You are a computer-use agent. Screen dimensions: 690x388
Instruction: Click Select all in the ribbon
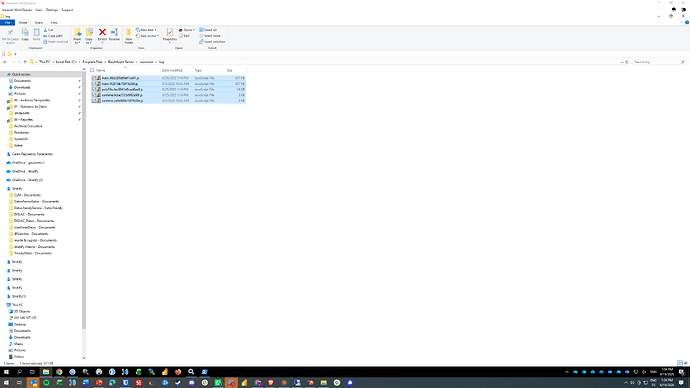(x=208, y=30)
